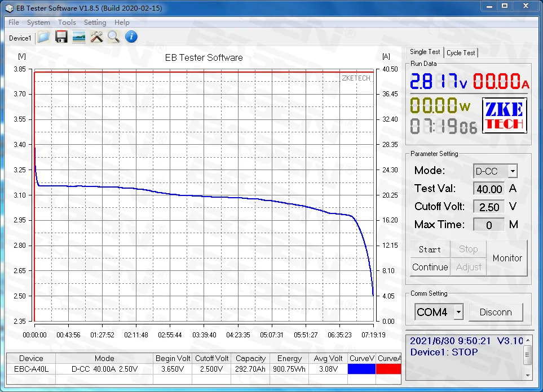
Task: Open the COM4 port dropdown
Action: [x=458, y=312]
